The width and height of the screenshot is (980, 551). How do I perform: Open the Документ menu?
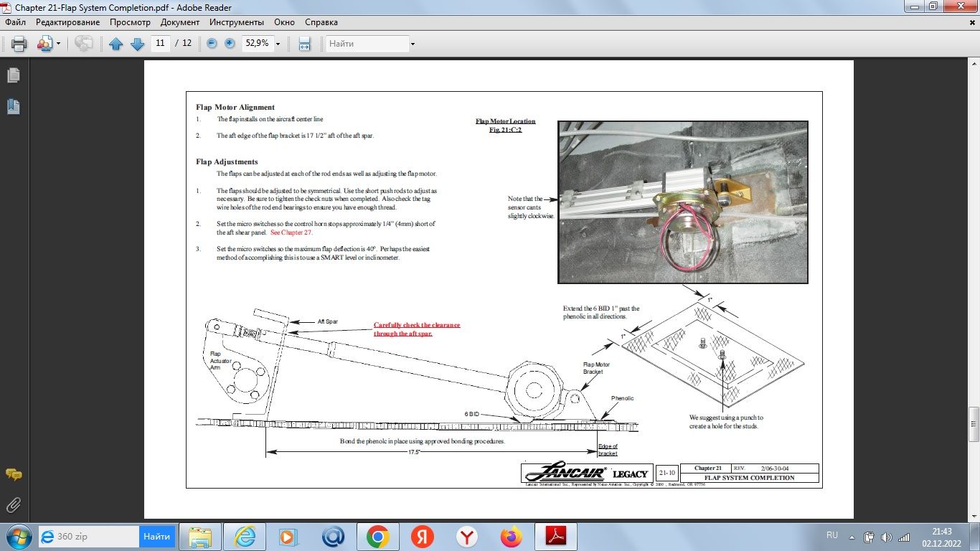[x=180, y=22]
